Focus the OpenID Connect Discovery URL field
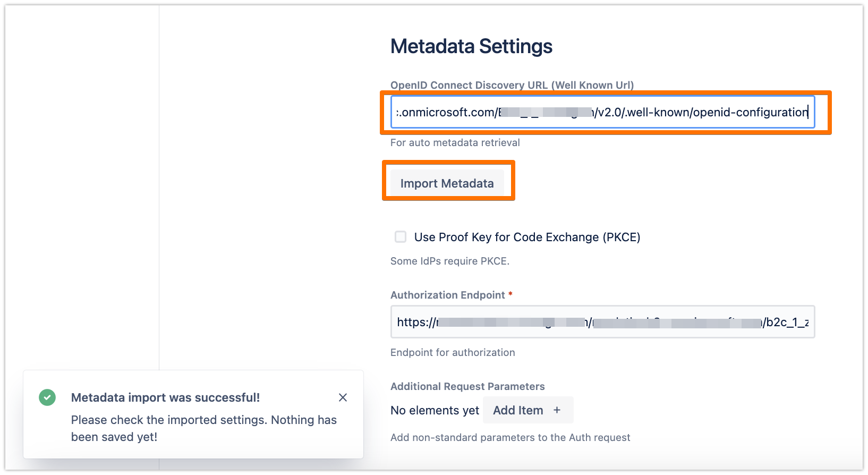The height and width of the screenshot is (475, 868). click(602, 112)
